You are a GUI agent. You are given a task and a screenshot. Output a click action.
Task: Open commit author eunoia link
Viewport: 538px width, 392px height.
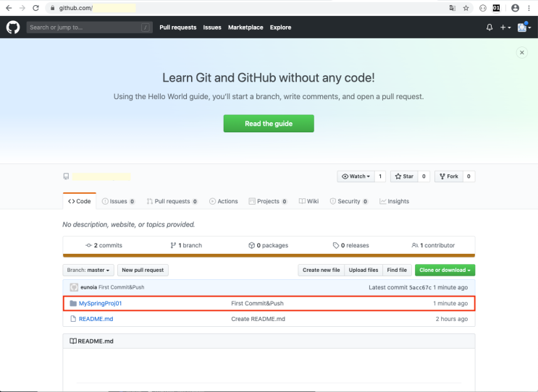click(x=88, y=287)
